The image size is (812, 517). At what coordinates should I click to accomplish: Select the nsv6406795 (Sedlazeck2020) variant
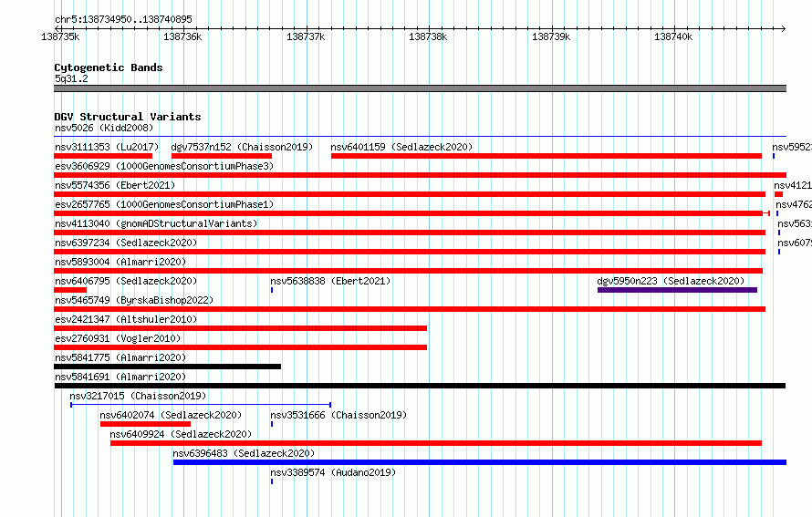pos(70,290)
